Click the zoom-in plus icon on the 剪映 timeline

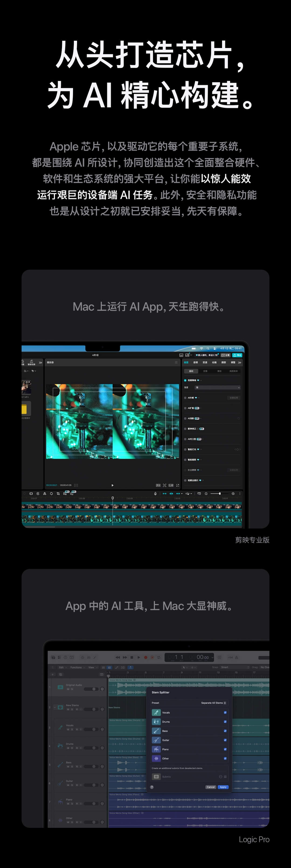pyautogui.click(x=233, y=493)
